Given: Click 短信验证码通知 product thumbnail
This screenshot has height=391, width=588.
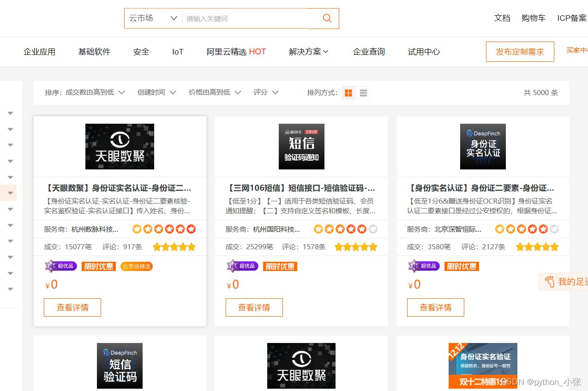Looking at the screenshot, I should [x=301, y=146].
